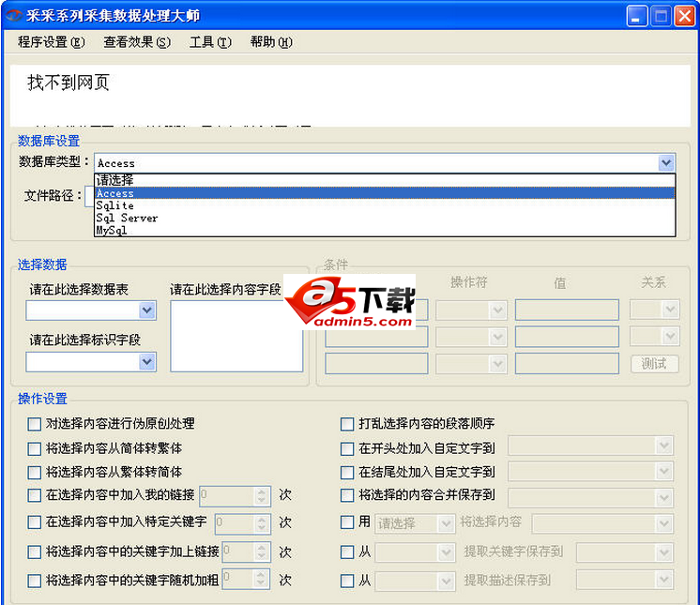Viewport: 700px width, 605px height.
Task: Click first 值 input field in 条件
Action: [x=567, y=310]
